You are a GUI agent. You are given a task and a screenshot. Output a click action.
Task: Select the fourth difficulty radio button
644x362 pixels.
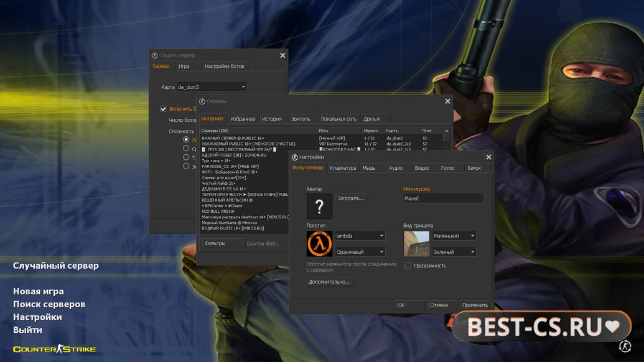point(186,166)
